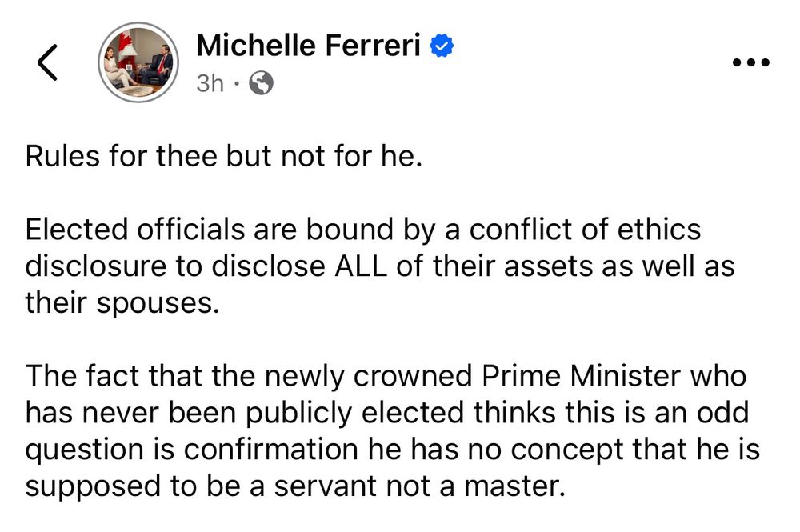Go back using the left arrow

(x=48, y=62)
